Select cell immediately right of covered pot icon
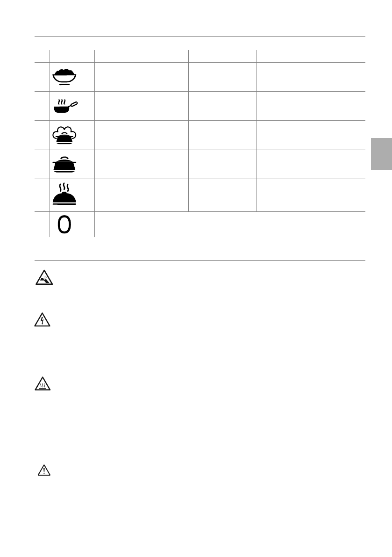Screen dimensions: 392x557 [x=141, y=164]
